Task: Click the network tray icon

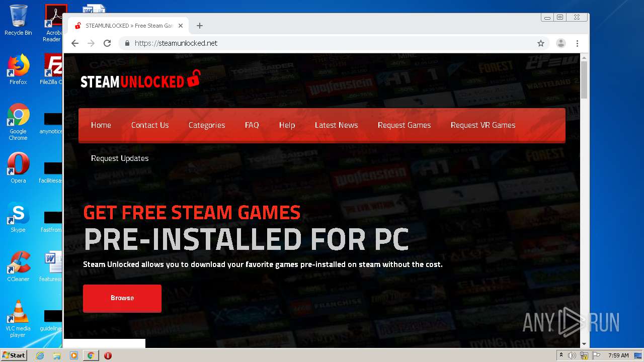Action: click(x=584, y=355)
